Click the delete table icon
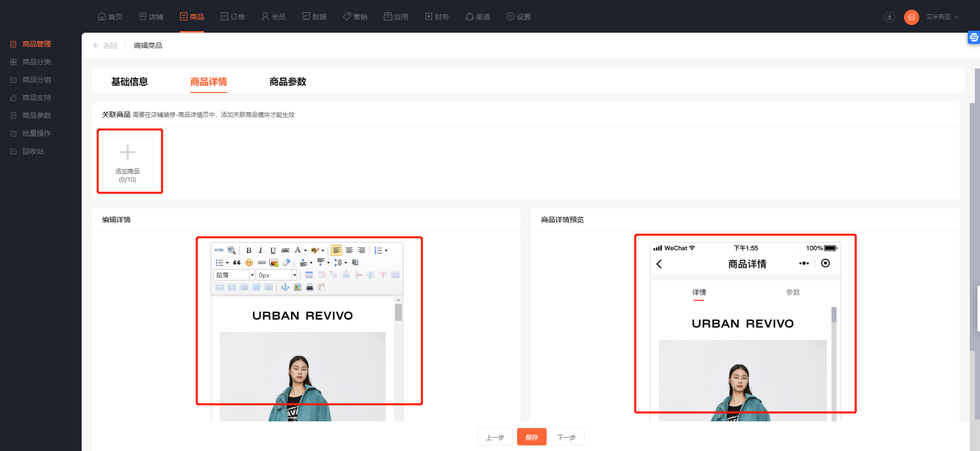980x451 pixels. [322, 275]
